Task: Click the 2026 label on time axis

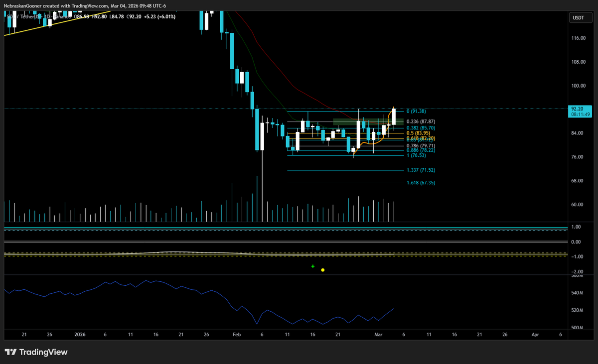Action: point(81,336)
